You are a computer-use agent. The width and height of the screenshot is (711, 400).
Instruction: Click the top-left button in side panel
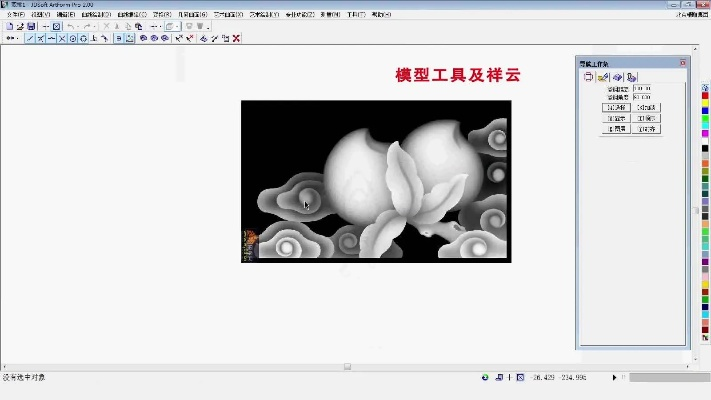[616, 107]
